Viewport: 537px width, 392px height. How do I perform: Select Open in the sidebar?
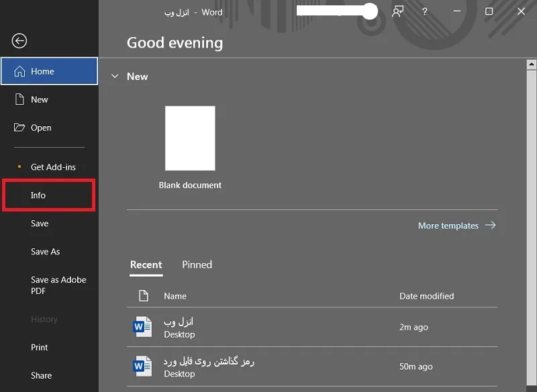click(x=49, y=128)
